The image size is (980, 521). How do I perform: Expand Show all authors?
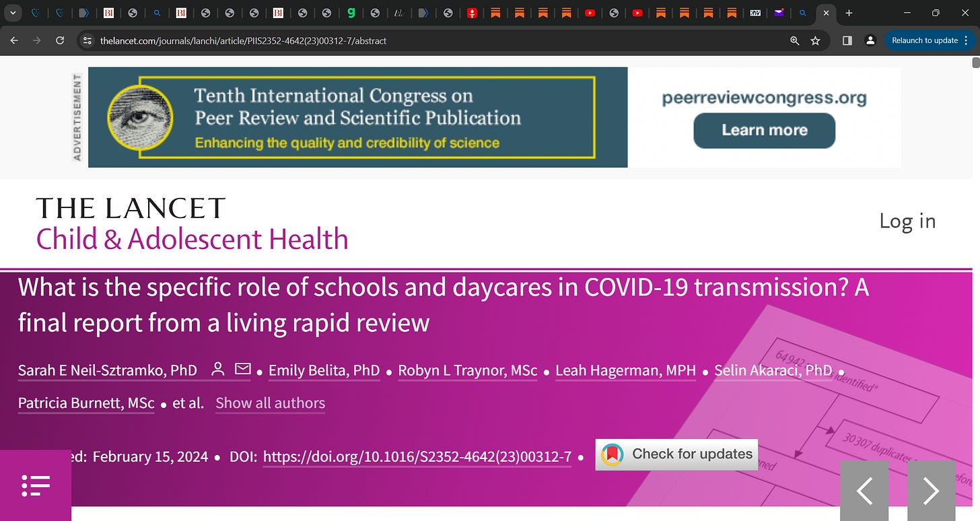pyautogui.click(x=270, y=403)
